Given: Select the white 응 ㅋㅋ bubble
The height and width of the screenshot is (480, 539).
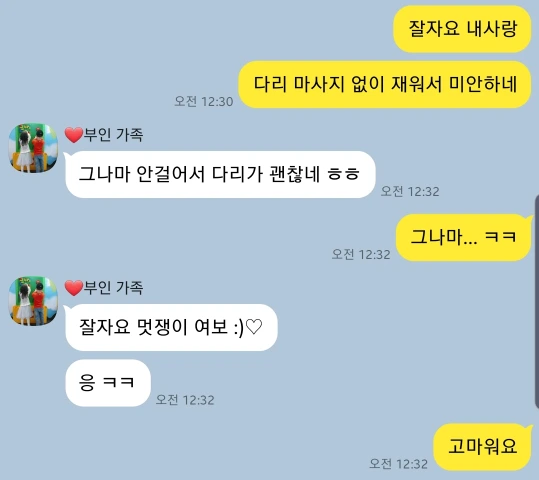Looking at the screenshot, I should click(108, 383).
